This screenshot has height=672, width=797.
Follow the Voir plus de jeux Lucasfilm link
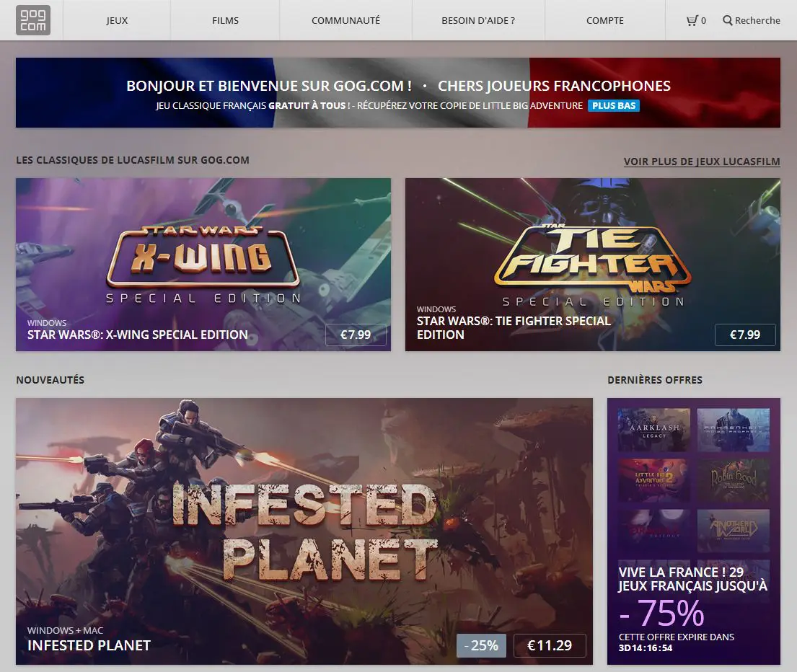click(x=702, y=162)
